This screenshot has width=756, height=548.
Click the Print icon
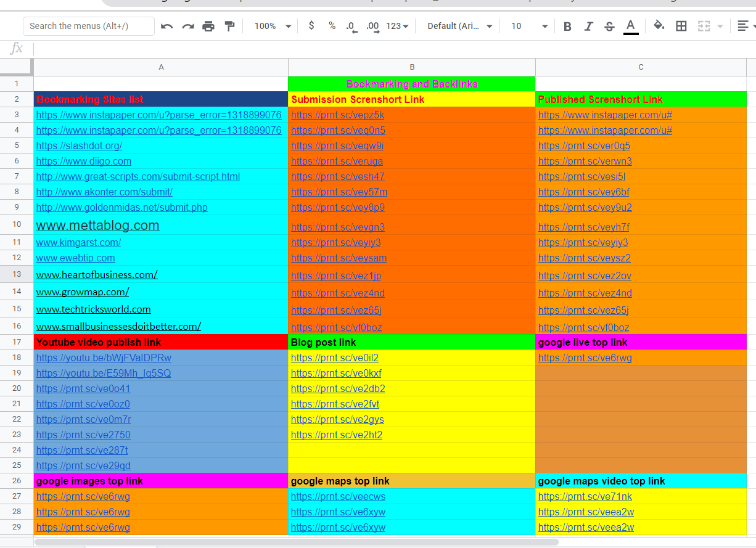pos(208,26)
